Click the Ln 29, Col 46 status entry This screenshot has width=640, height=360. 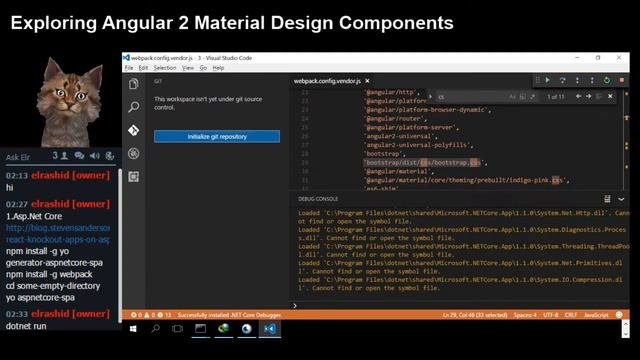[x=475, y=315]
